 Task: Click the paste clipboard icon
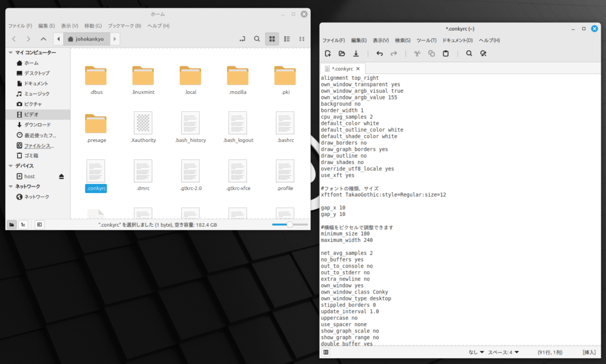pos(446,53)
